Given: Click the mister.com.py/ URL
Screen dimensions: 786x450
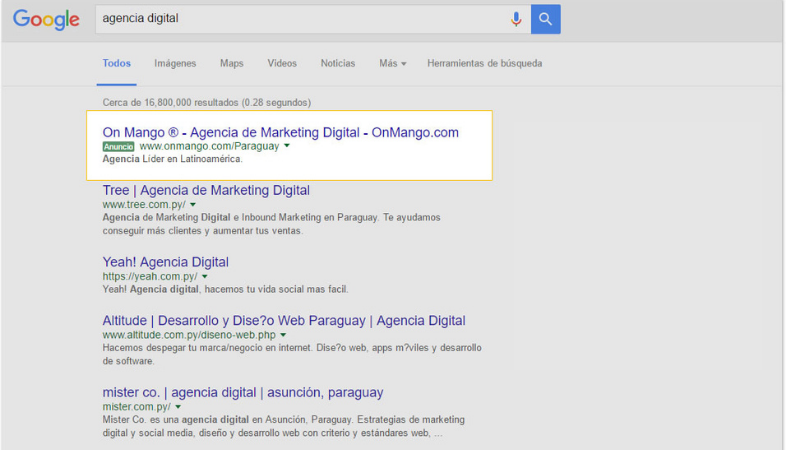Looking at the screenshot, I should [136, 406].
